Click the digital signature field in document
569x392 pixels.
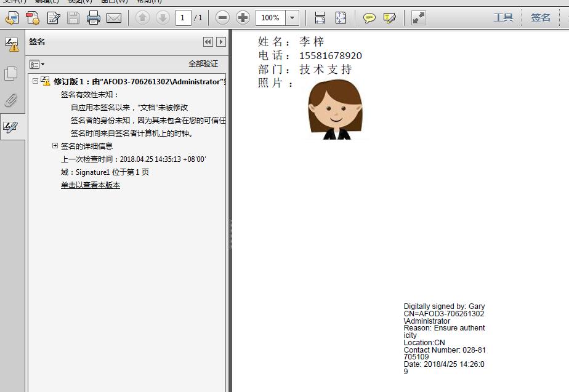pos(445,338)
